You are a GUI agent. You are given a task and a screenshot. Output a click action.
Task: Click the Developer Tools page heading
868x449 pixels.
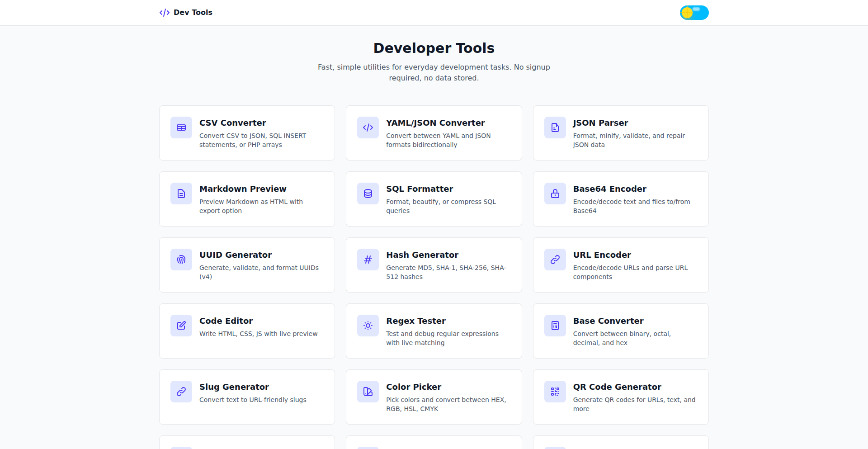point(434,48)
